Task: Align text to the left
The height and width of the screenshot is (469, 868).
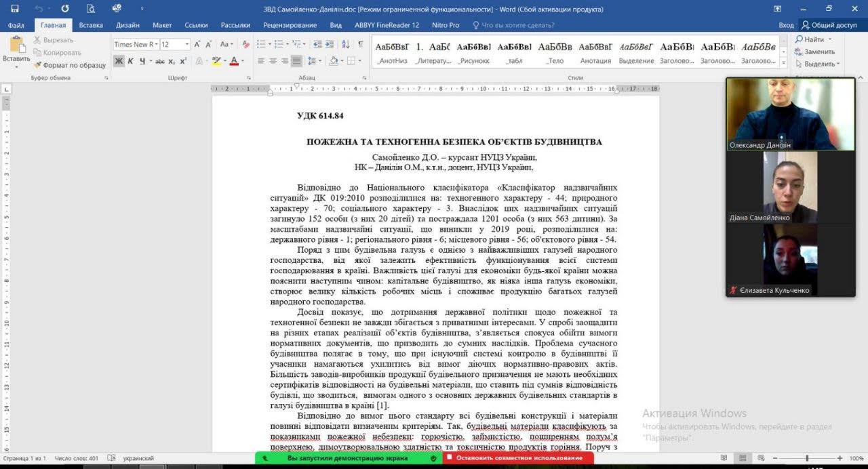Action: [x=261, y=61]
